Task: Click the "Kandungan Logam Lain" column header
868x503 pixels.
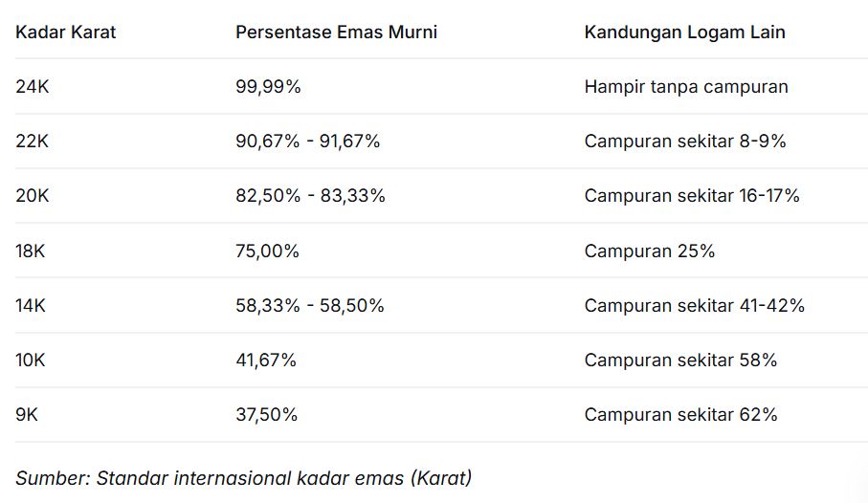Action: pyautogui.click(x=684, y=32)
